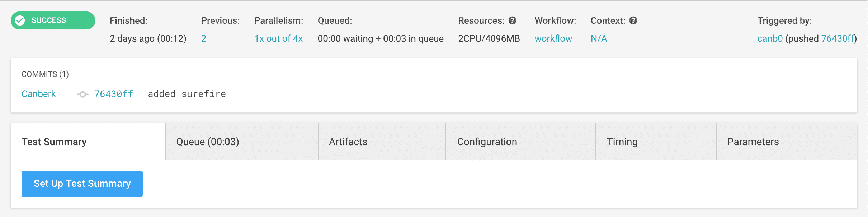Open the Parameters tab
Viewport: 868px width, 217px height.
[x=753, y=142]
